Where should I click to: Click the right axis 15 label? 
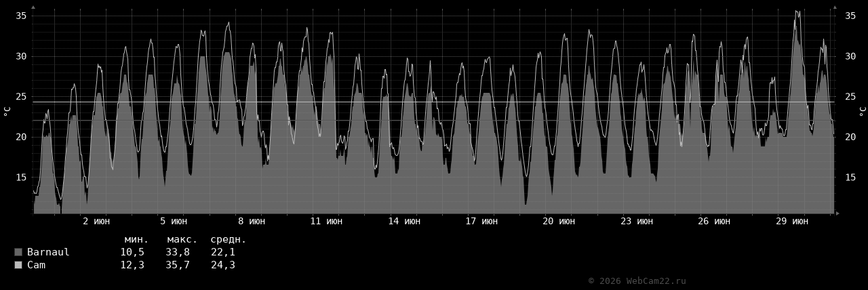coord(850,178)
